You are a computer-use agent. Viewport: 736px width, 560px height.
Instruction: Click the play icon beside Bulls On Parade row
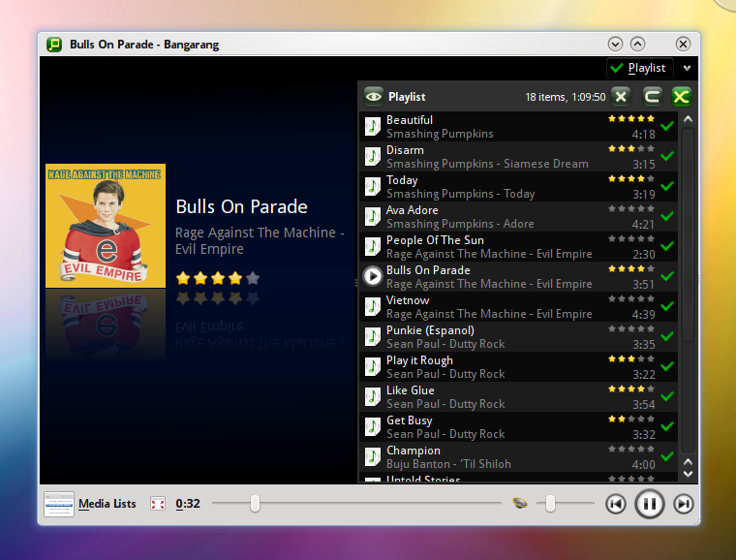373,276
